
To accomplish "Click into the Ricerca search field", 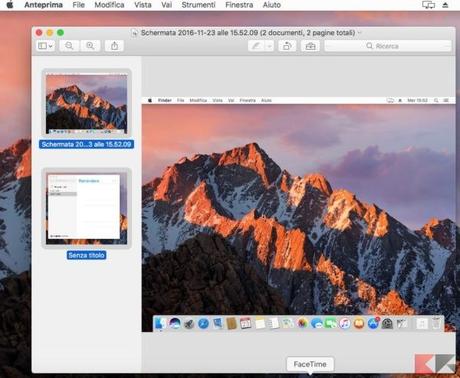I will coord(388,46).
